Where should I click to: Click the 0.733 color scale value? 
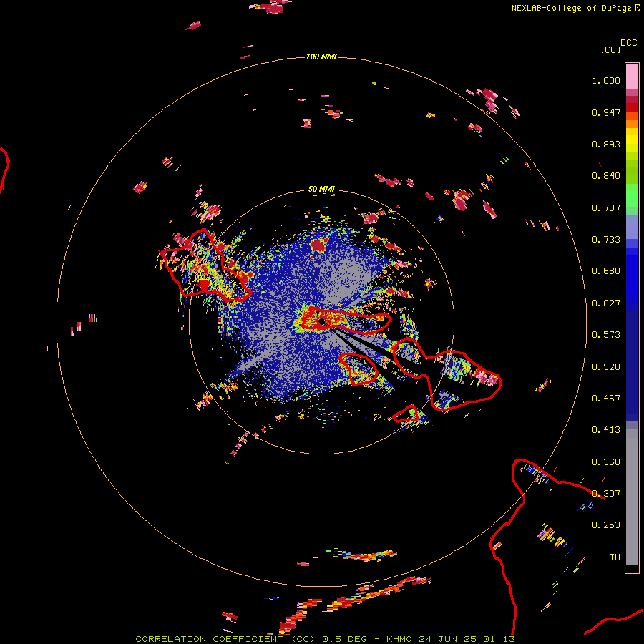(606, 240)
